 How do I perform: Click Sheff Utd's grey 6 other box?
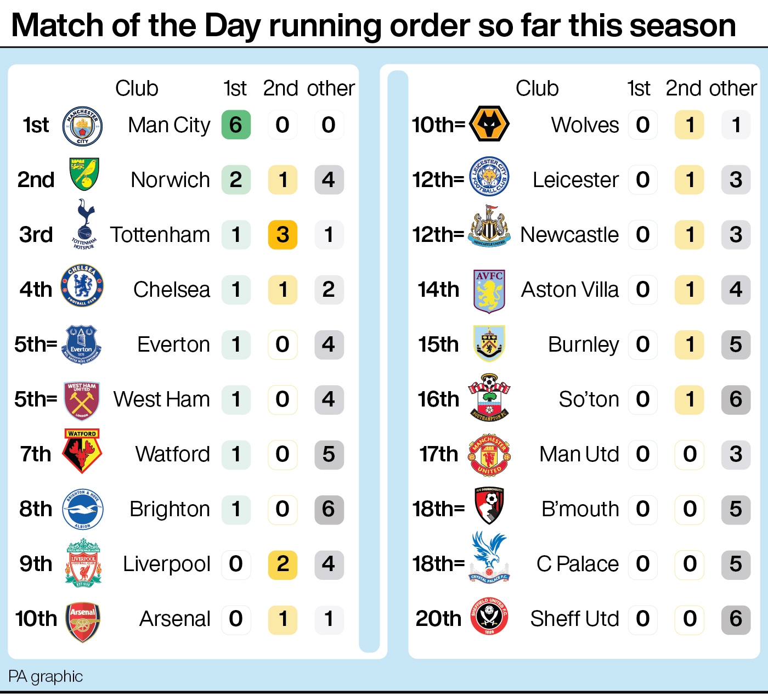[x=736, y=619]
